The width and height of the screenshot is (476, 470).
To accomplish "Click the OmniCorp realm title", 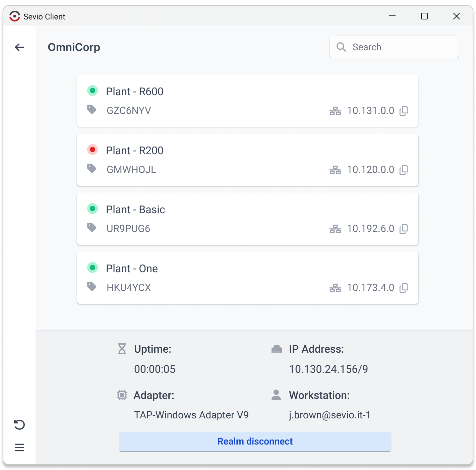I will pyautogui.click(x=74, y=47).
